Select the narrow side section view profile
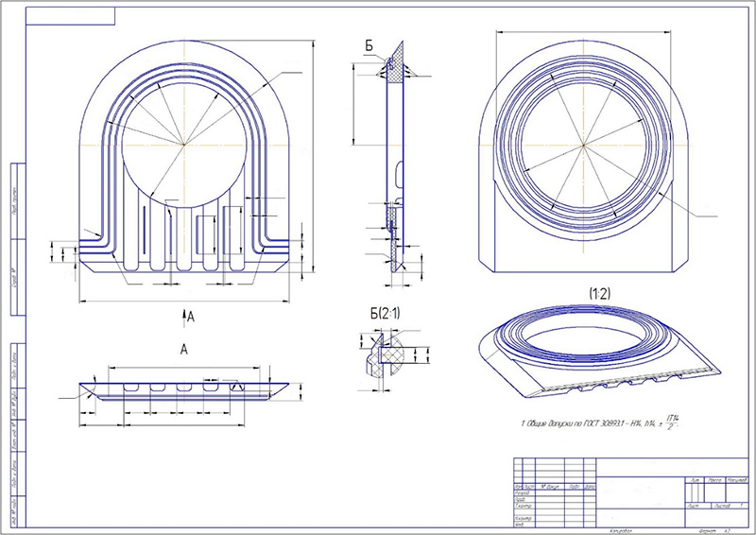This screenshot has width=756, height=535. point(395,161)
